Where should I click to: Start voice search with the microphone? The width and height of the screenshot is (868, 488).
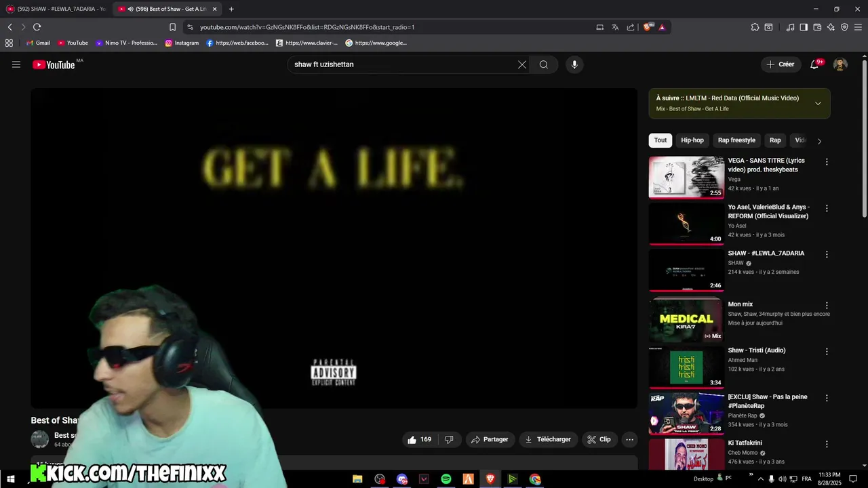574,64
